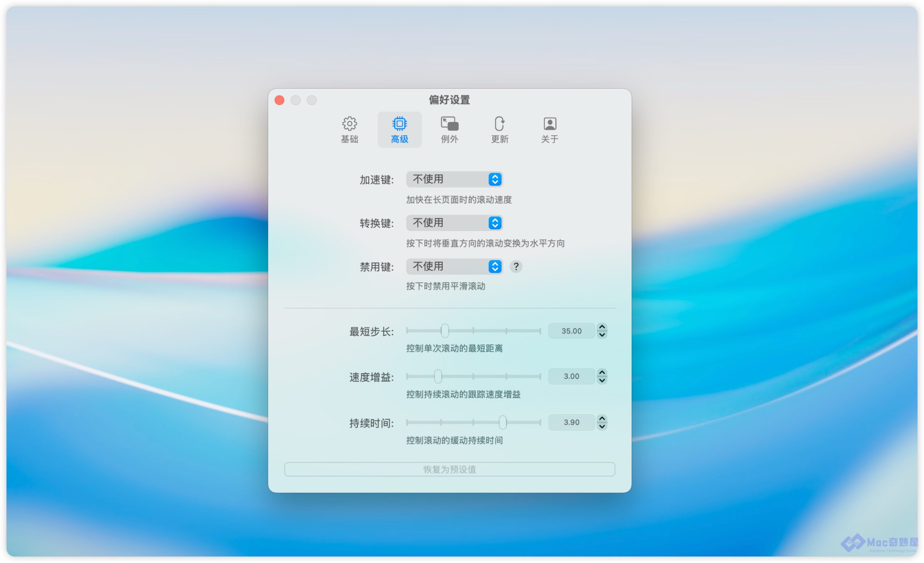Click the 3.00 speed gain field
Image resolution: width=924 pixels, height=563 pixels.
point(571,376)
